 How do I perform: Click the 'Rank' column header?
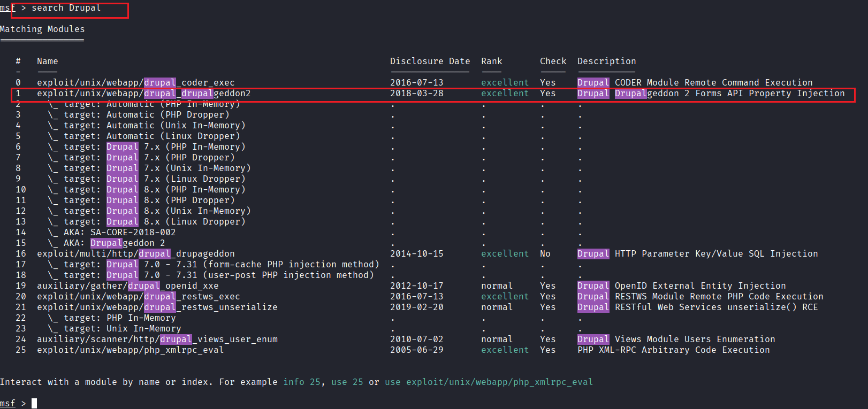(491, 61)
